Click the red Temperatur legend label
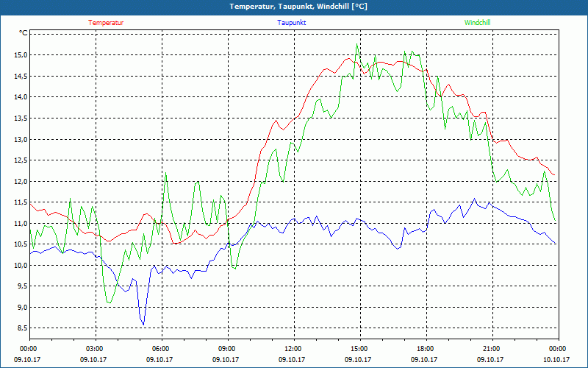The height and width of the screenshot is (368, 588). [106, 23]
